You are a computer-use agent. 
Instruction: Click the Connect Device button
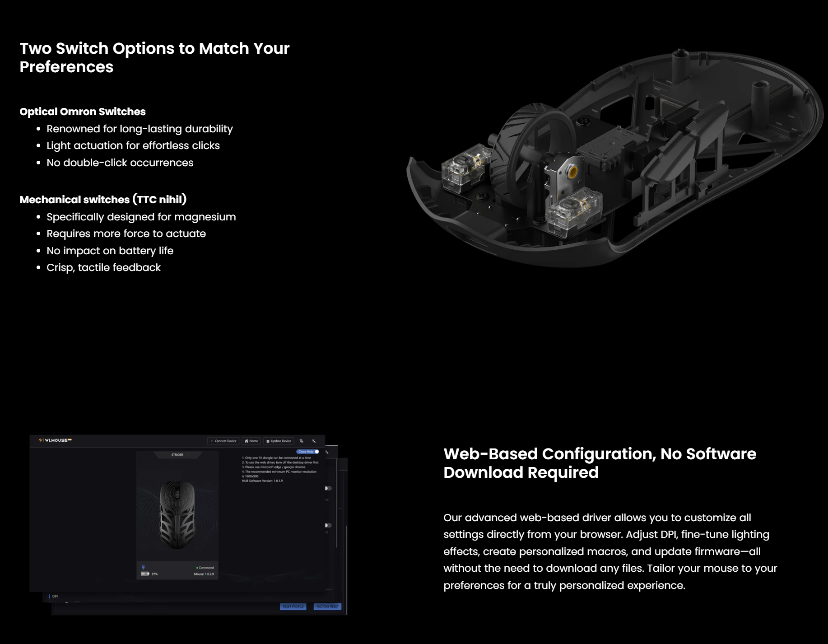coord(223,441)
